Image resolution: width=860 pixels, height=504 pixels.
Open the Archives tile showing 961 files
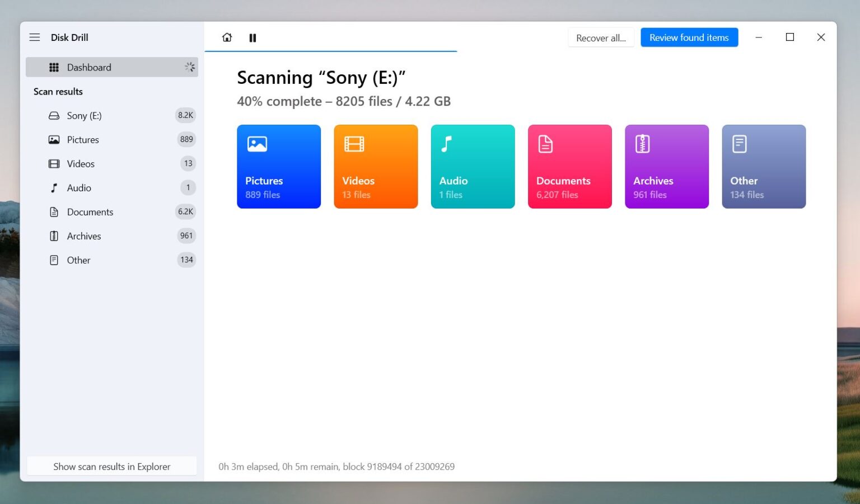point(666,166)
